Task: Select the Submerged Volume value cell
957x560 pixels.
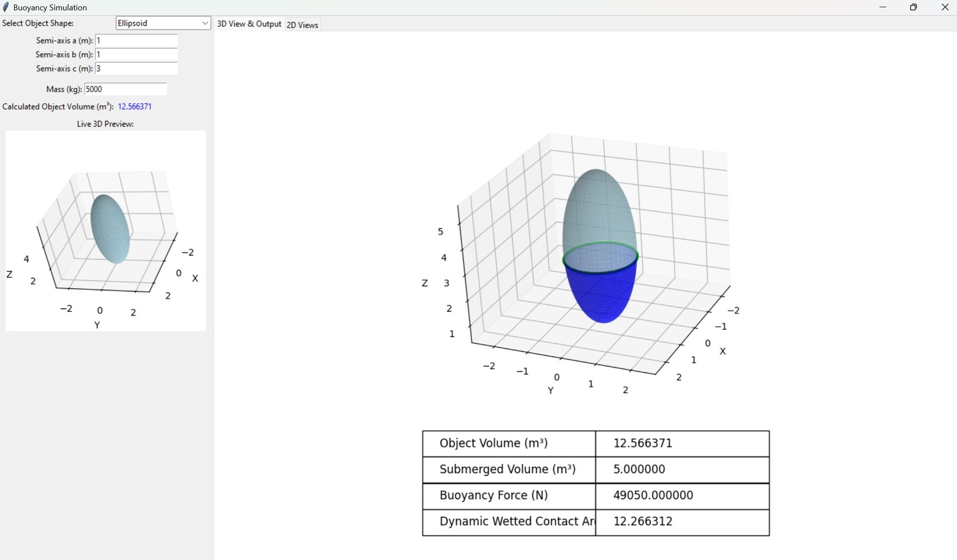Action: click(x=682, y=470)
